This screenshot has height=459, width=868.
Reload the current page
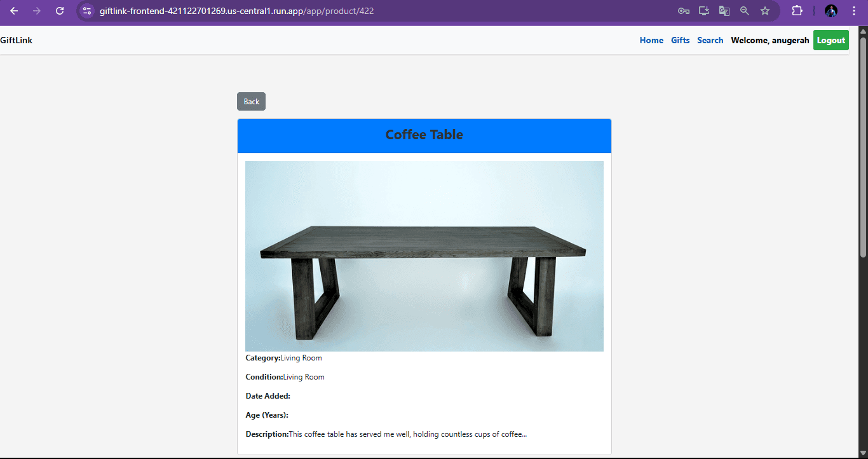pos(60,11)
